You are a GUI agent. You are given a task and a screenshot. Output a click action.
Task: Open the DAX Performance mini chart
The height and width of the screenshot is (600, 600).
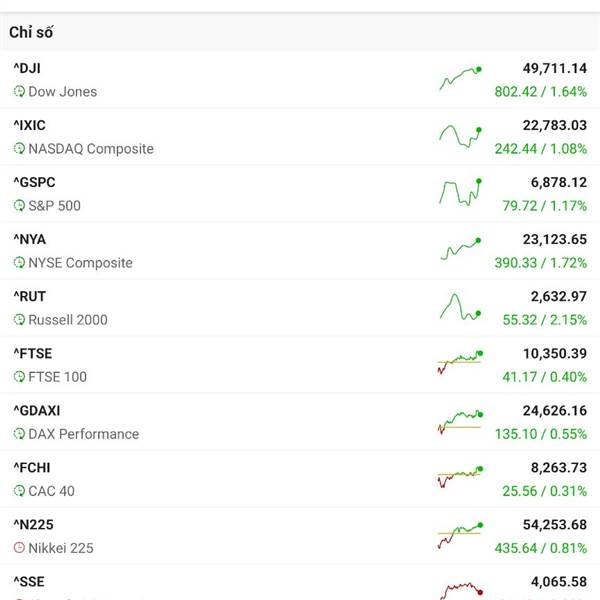tap(460, 421)
